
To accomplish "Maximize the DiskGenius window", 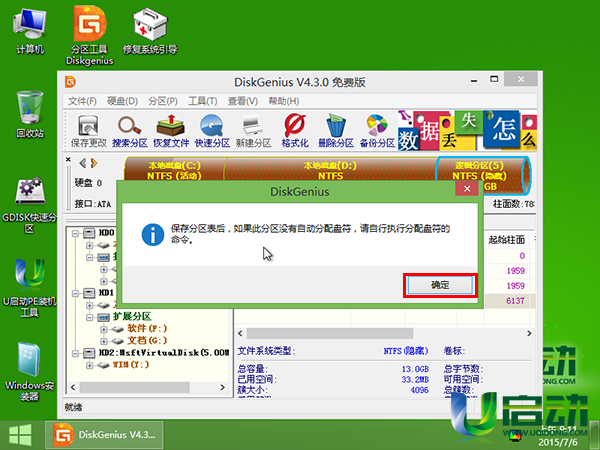I will pyautogui.click(x=494, y=79).
